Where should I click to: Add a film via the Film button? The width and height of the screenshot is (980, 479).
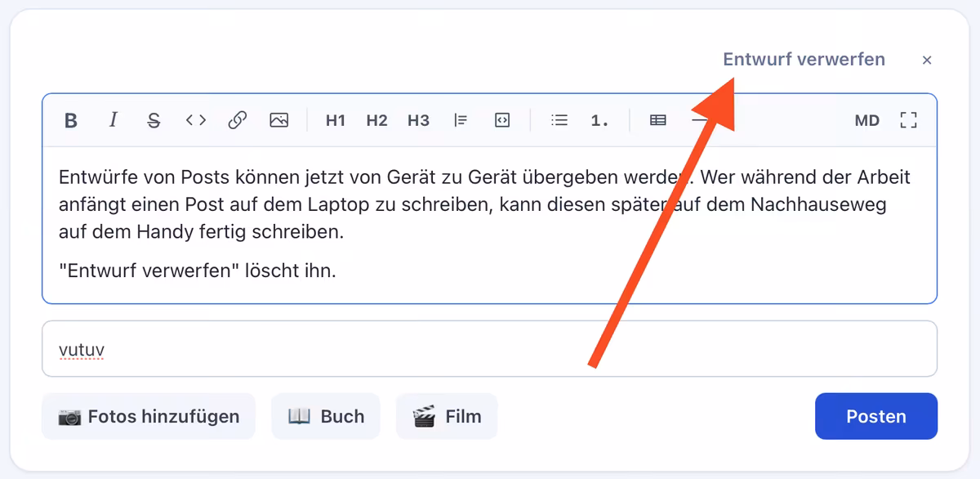[x=447, y=416]
